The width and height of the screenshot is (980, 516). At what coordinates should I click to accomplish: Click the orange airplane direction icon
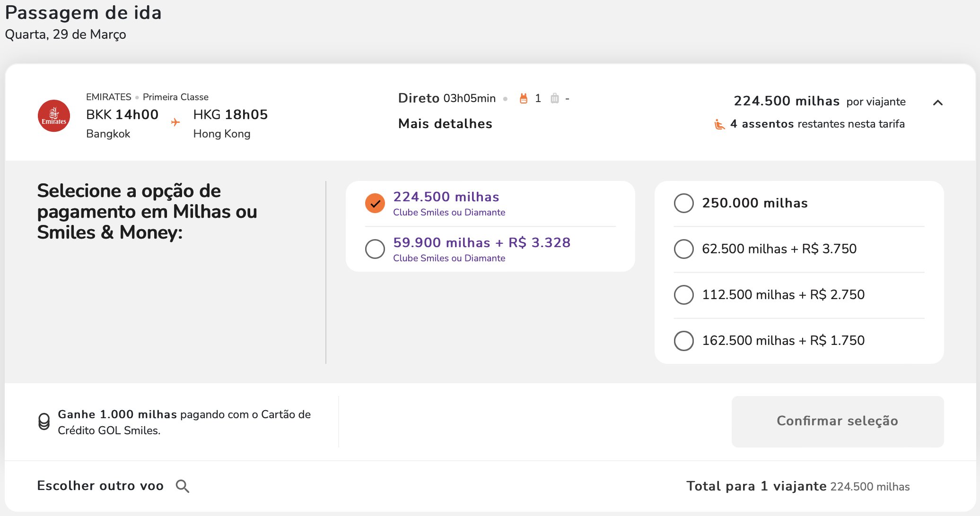coord(175,122)
